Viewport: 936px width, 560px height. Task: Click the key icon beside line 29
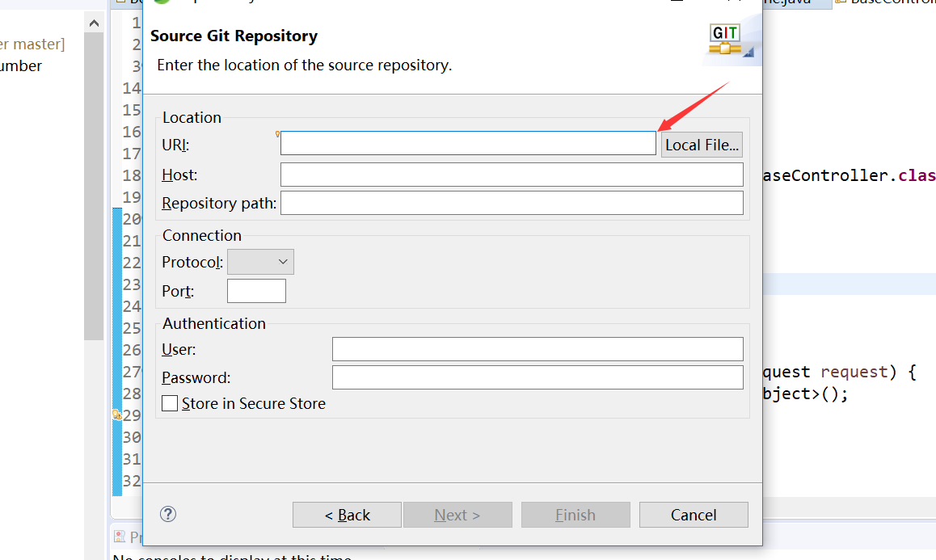click(117, 414)
